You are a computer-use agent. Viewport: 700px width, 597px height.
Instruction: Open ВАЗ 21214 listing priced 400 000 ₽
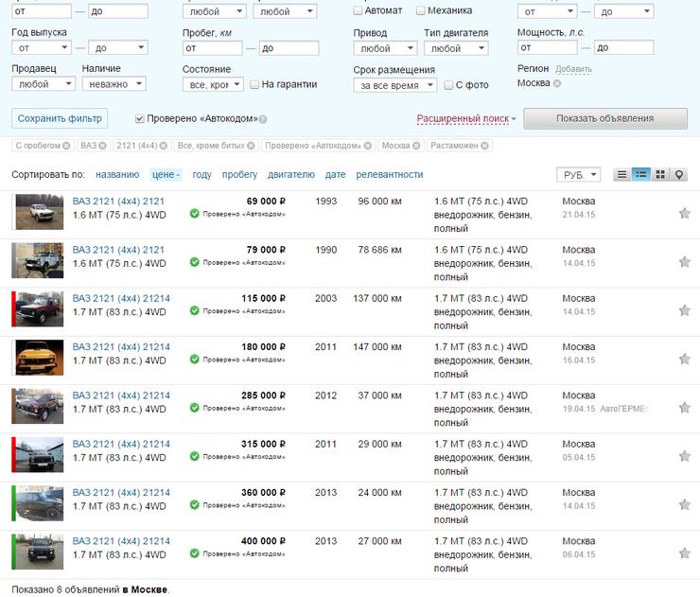(x=121, y=541)
